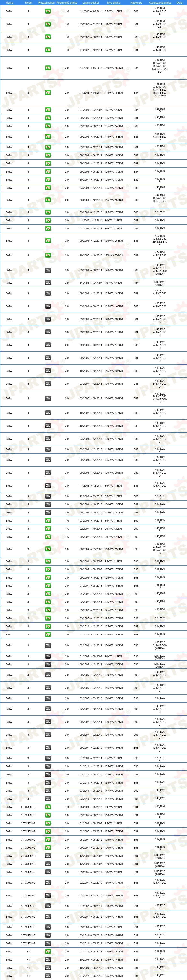Click production dates 10.2009 -> 06.2015 for 105kW / 143KM

click(91, 960)
